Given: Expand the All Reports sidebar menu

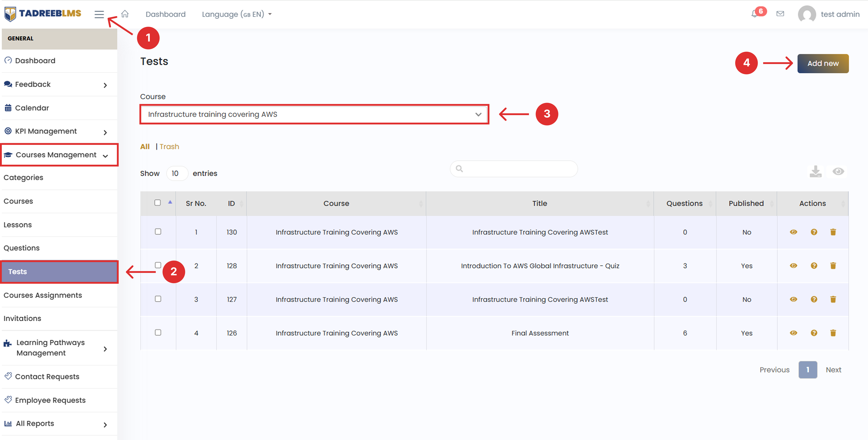Looking at the screenshot, I should point(59,423).
